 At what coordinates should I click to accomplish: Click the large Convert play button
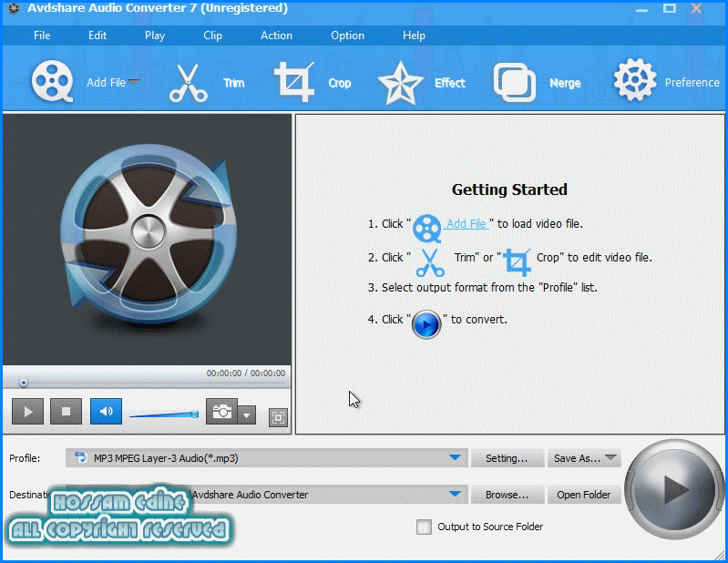[674, 488]
